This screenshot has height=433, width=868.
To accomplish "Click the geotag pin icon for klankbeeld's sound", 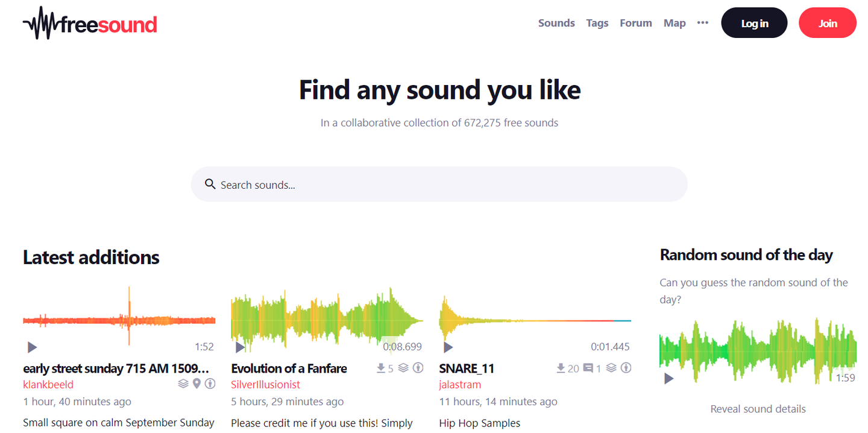I will [197, 384].
